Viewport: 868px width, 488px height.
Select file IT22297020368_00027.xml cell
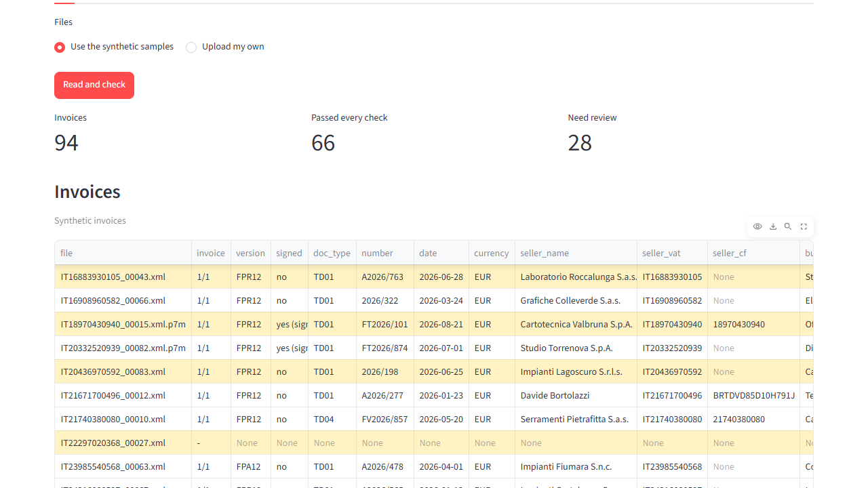[x=123, y=443]
